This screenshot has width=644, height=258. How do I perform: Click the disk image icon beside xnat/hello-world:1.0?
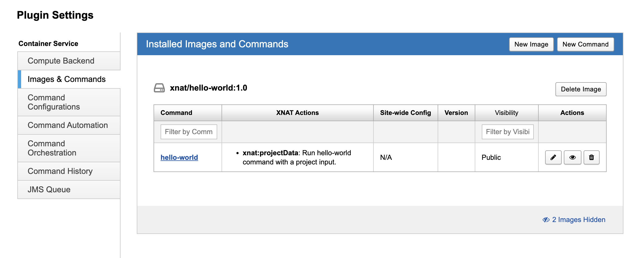(x=159, y=88)
